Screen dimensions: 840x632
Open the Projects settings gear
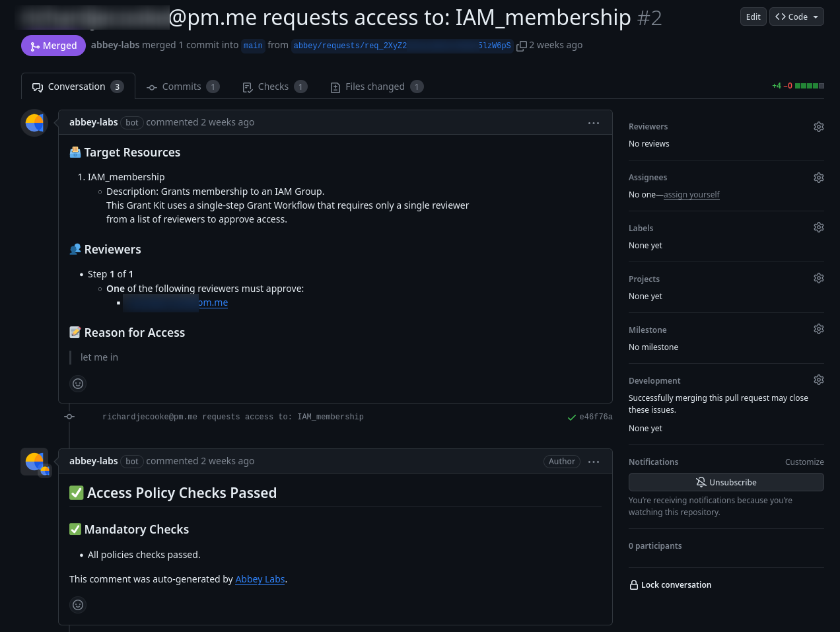819,278
